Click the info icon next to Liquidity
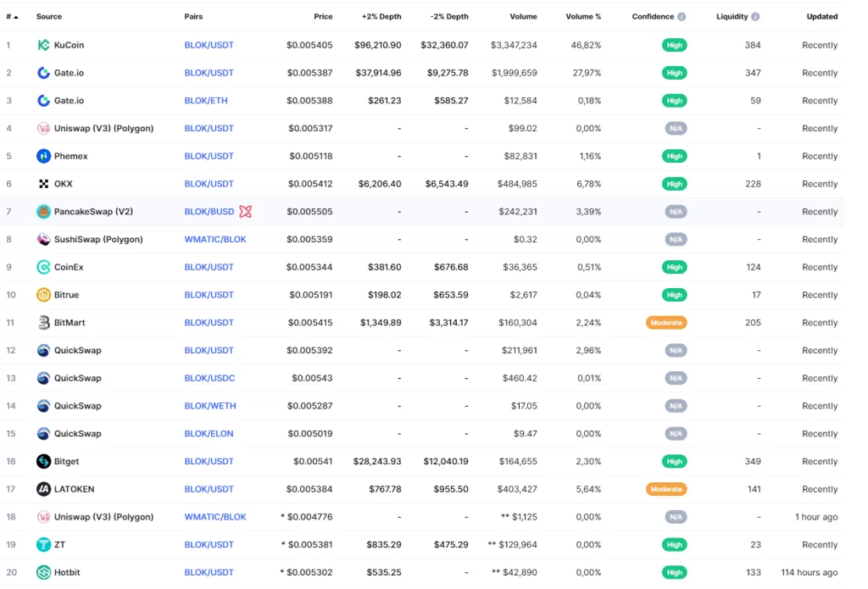 (755, 17)
